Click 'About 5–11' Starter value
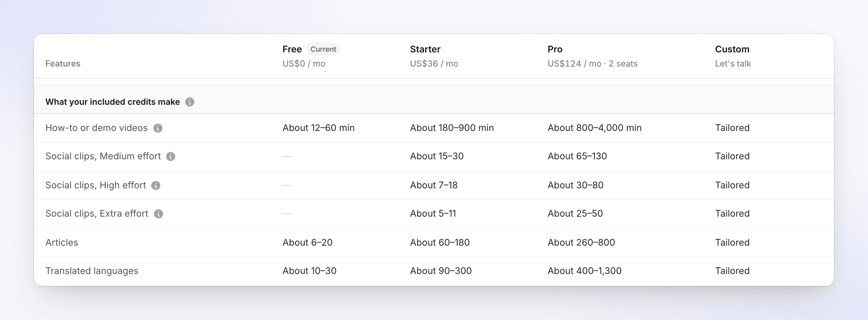Screen dimensions: 868x320 [433, 213]
